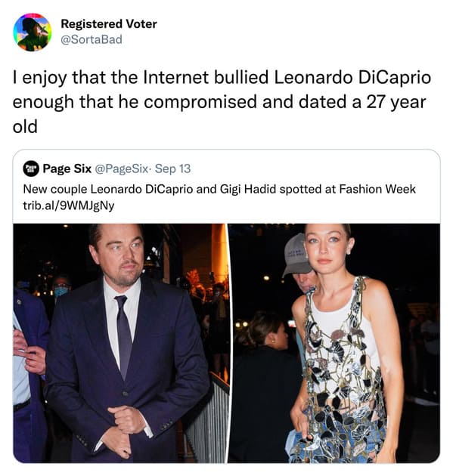The width and height of the screenshot is (453, 476).
Task: Click the Registered Voter display name
Action: 109,24
